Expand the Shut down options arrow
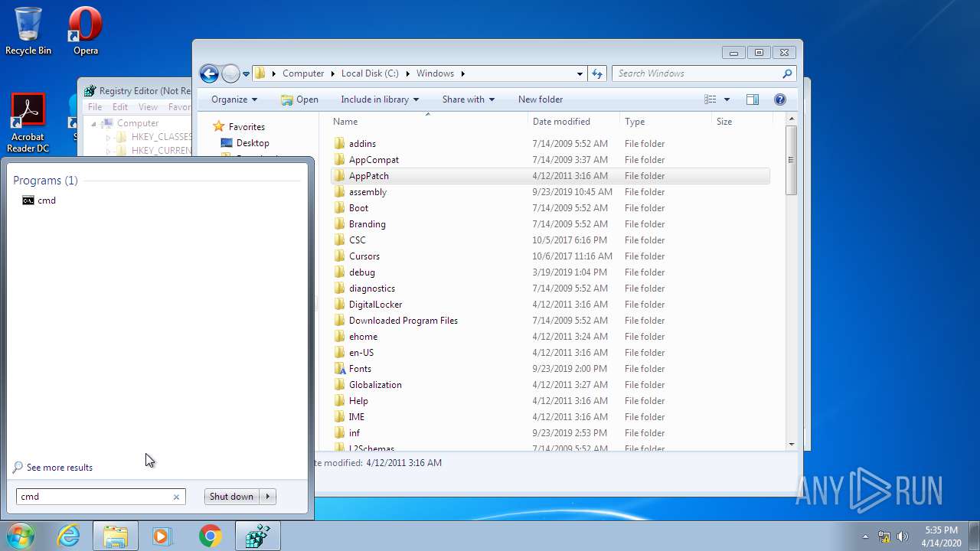The image size is (980, 551). 268,497
